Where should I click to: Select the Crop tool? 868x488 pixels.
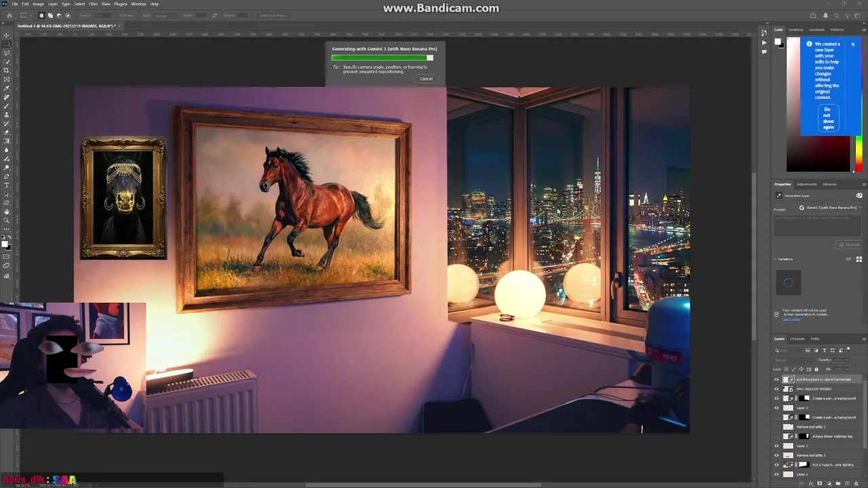tap(7, 70)
